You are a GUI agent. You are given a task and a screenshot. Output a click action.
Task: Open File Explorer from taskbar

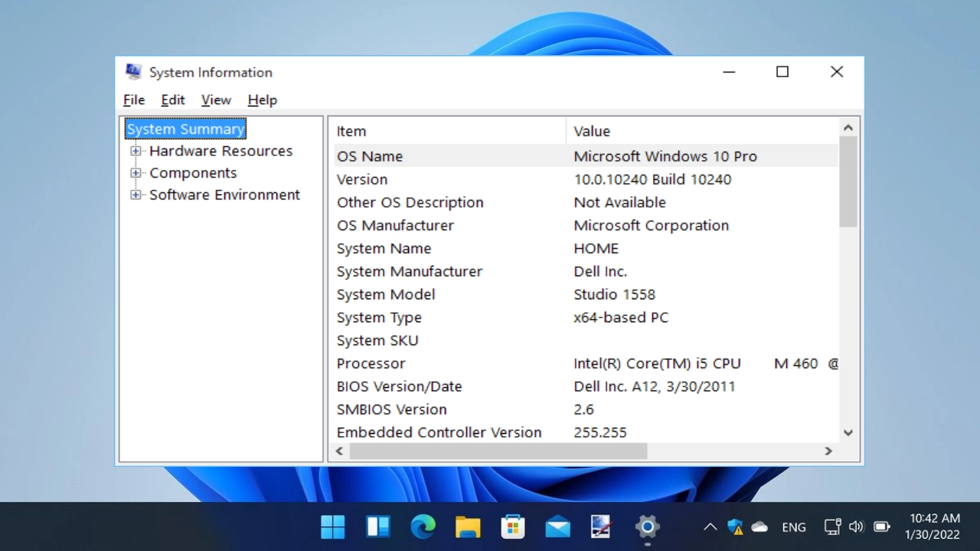(x=468, y=527)
